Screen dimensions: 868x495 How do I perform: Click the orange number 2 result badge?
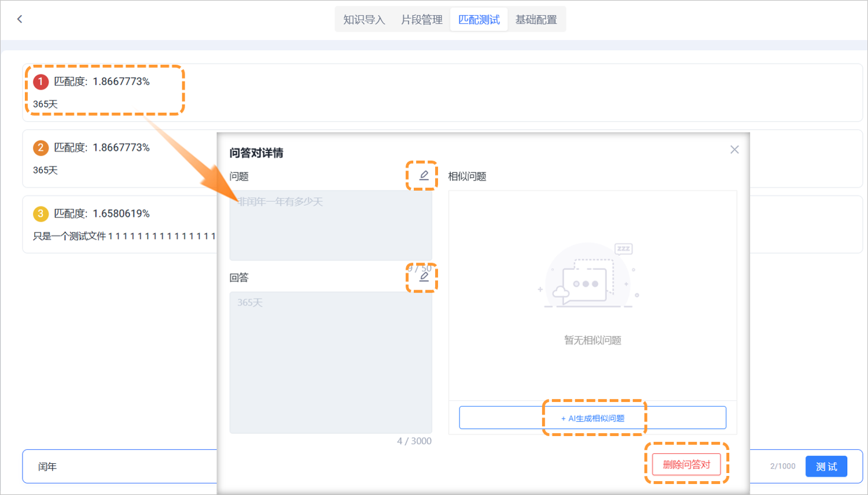click(41, 148)
